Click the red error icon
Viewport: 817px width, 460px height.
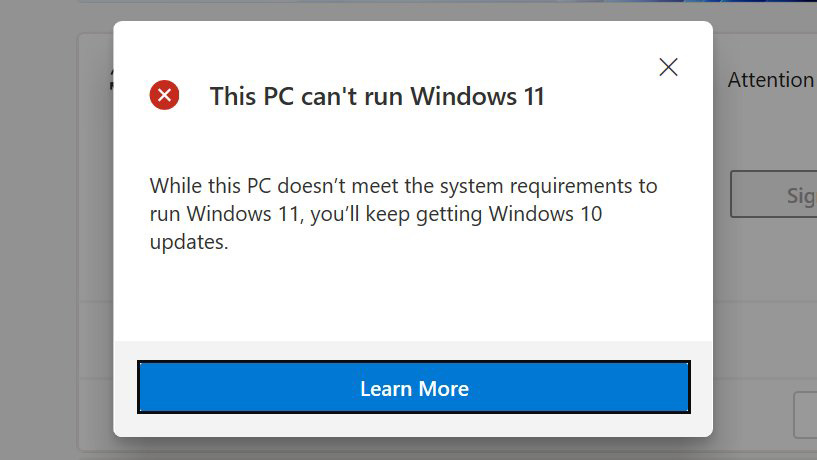click(164, 96)
